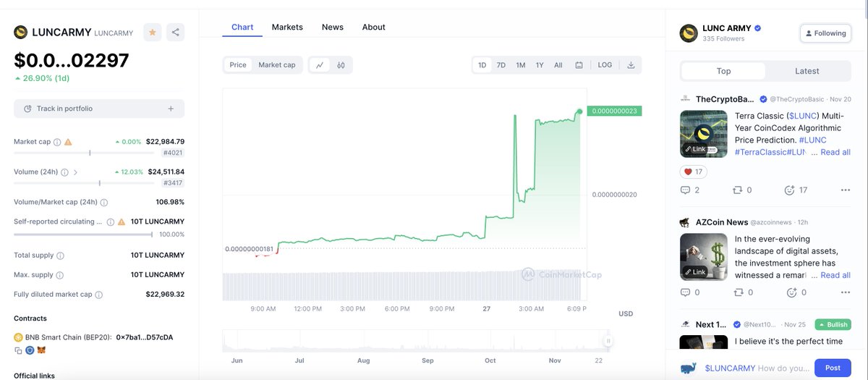Open AZCoin News post thumbnail image

coord(704,257)
